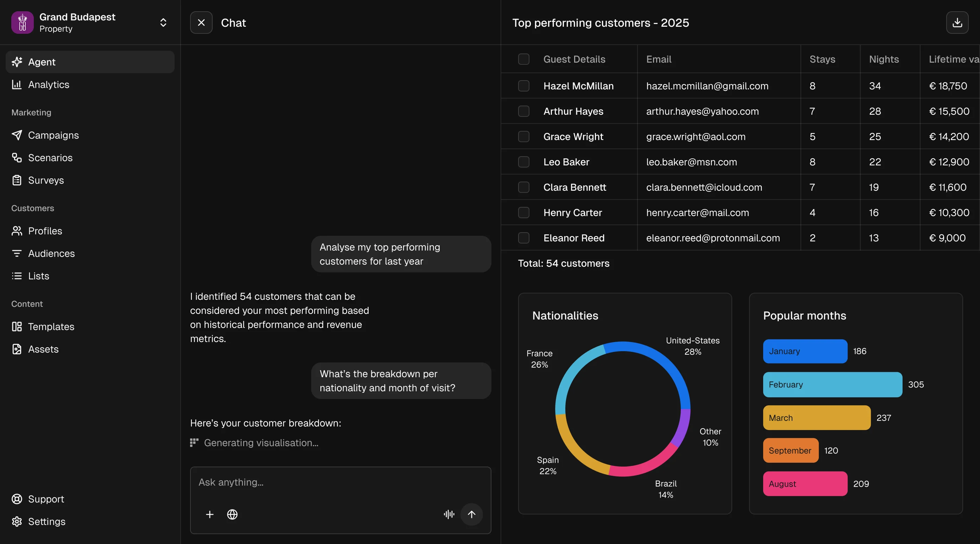Click the Brazil 14% chart label

[666, 489]
